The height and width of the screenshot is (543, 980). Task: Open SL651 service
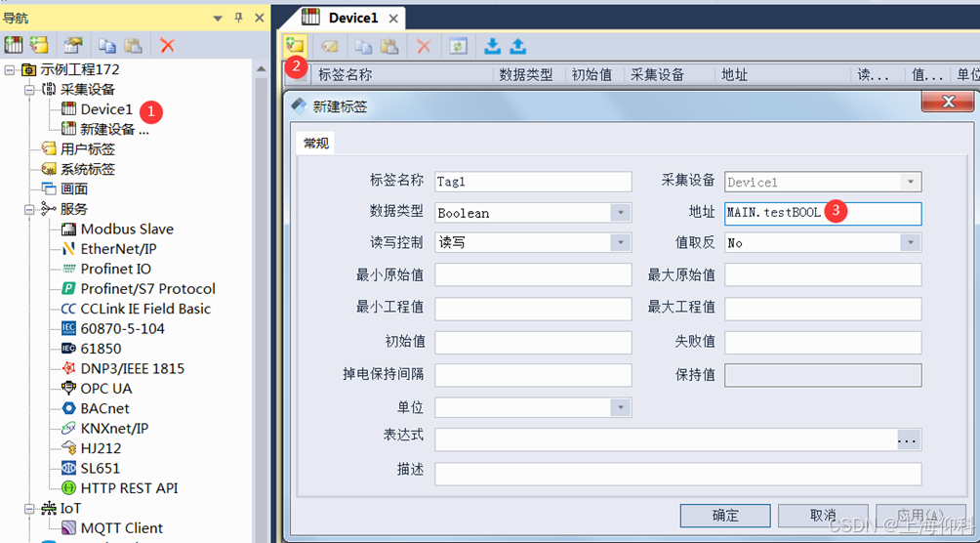(x=91, y=469)
